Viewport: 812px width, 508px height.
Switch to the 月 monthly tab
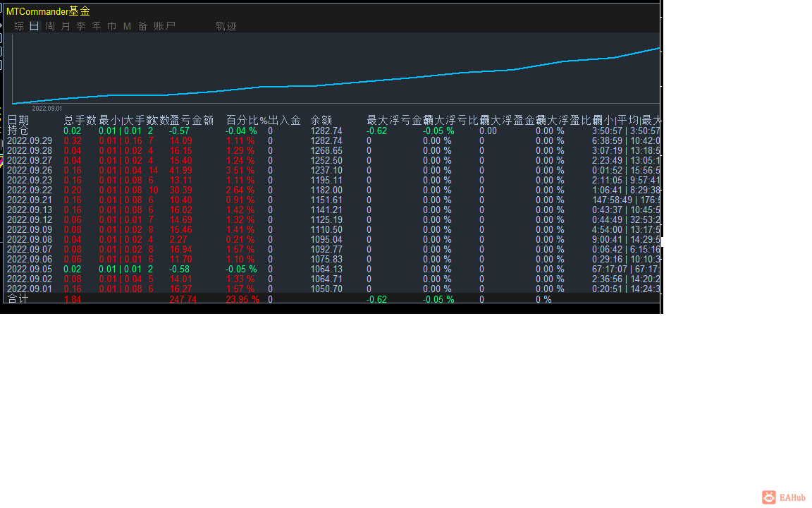(x=66, y=26)
